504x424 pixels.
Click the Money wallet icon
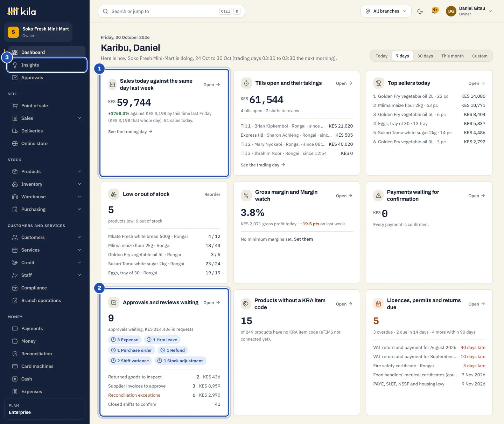point(15,341)
